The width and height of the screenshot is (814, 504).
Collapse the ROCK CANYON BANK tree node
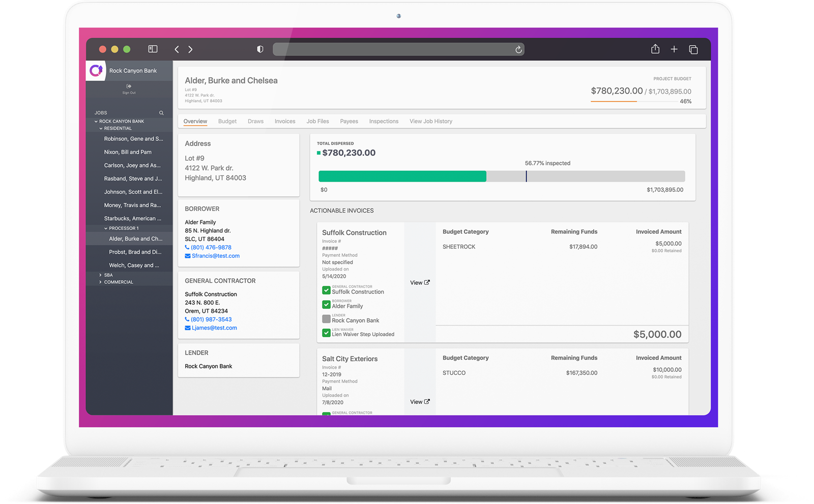tap(96, 122)
